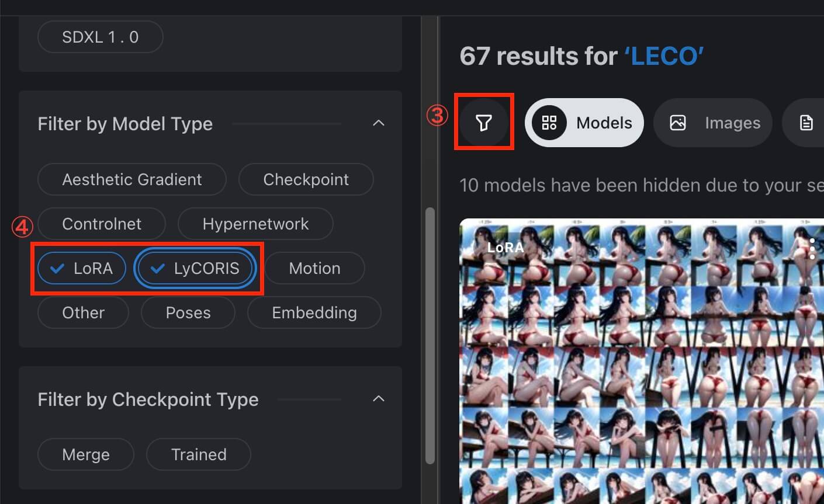Click the document icon tab
Screen dimensions: 824x504
[x=806, y=123]
